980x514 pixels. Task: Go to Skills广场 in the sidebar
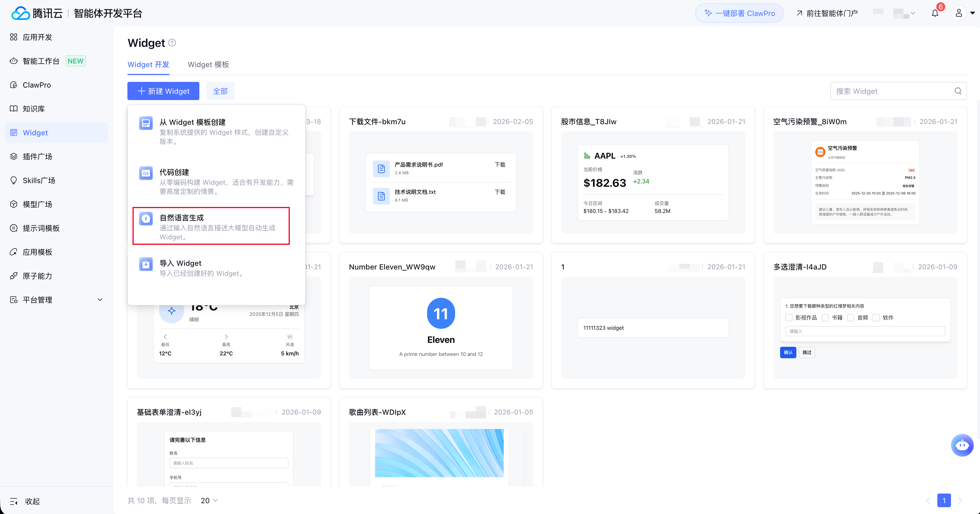point(39,181)
